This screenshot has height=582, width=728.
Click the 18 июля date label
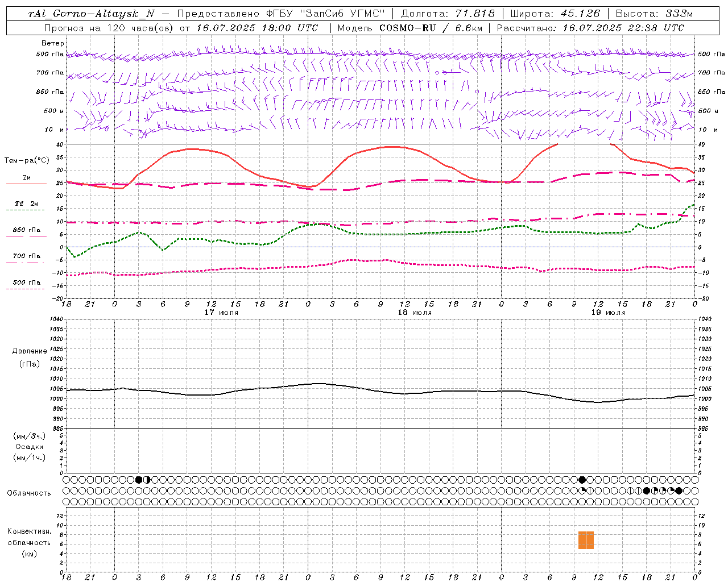click(415, 313)
